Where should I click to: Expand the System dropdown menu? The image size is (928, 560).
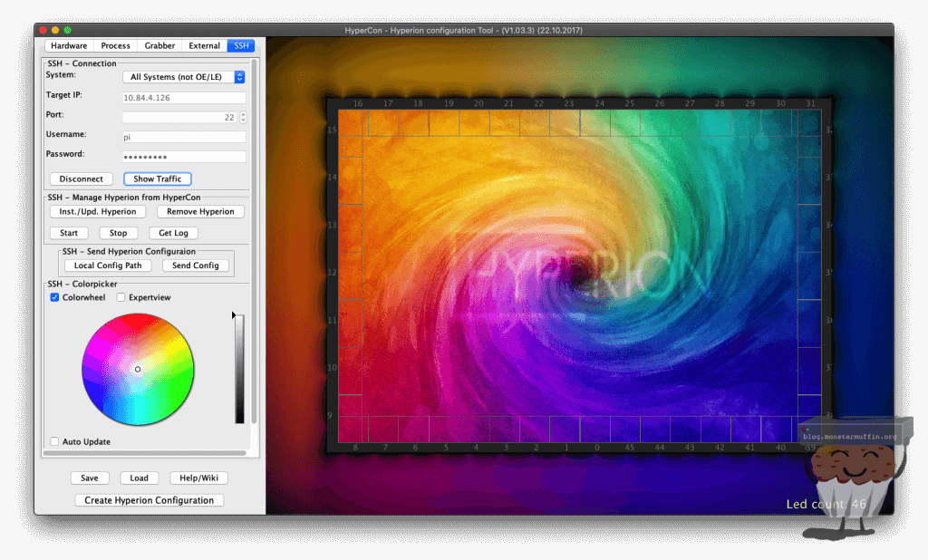[184, 77]
